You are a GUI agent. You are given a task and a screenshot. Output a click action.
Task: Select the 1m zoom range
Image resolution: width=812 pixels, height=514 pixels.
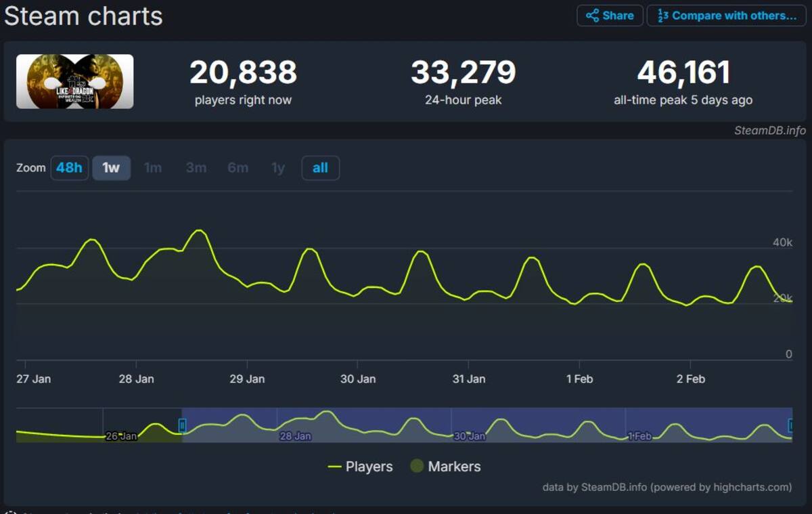click(153, 168)
